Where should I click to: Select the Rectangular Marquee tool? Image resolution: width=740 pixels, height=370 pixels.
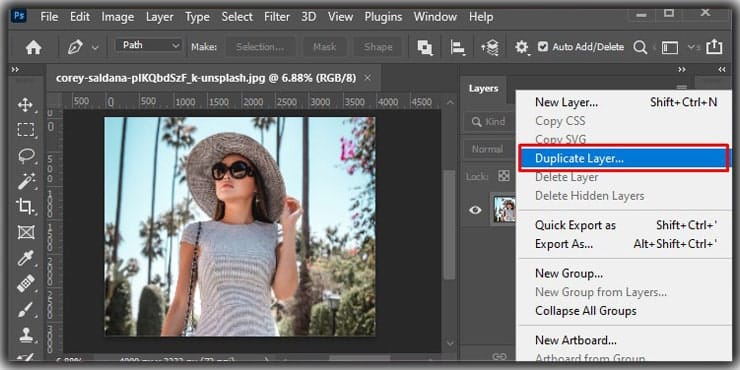pos(25,129)
